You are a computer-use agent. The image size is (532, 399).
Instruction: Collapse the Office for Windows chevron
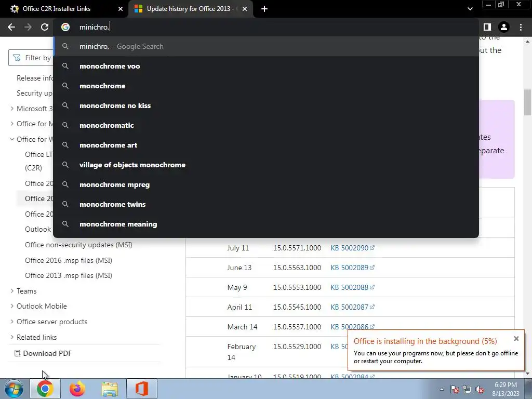12,139
